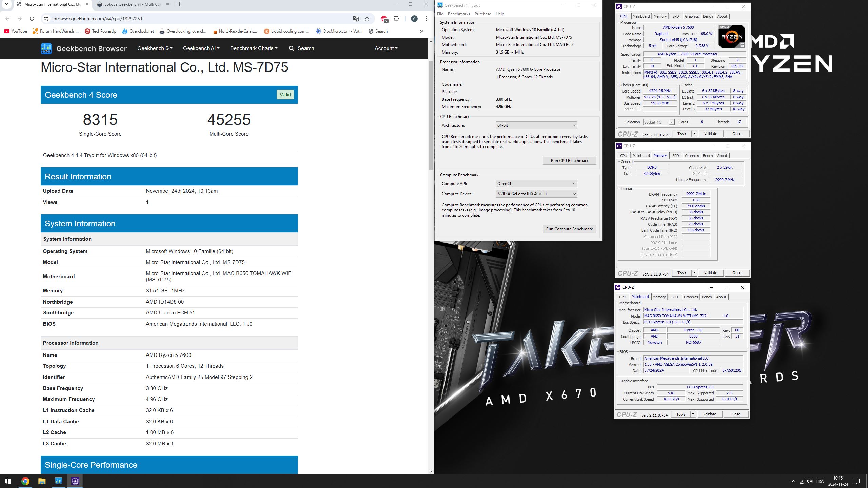This screenshot has width=868, height=488.
Task: Click the Geekbench Browser logo icon
Action: [46, 48]
